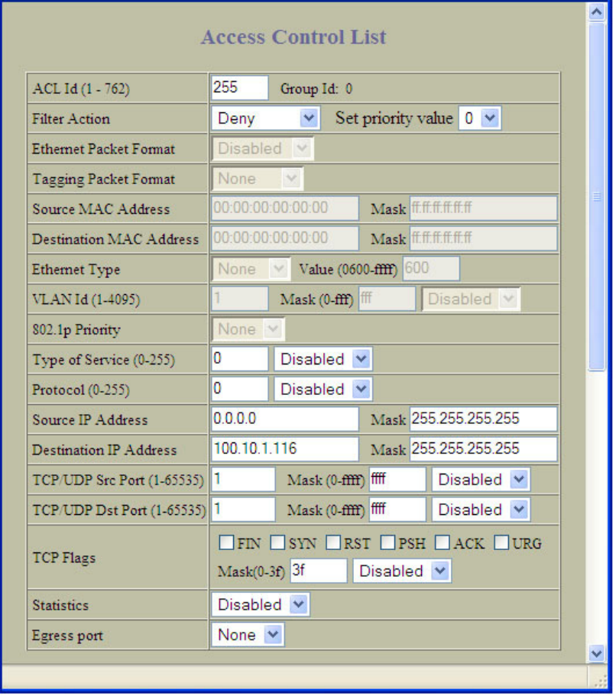616x696 pixels.
Task: Click the Egress port label
Action: coord(67,636)
